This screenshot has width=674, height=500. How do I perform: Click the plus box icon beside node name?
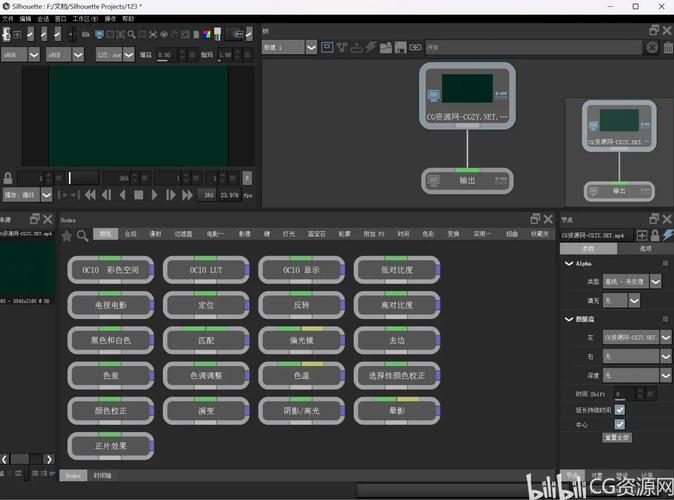[642, 235]
